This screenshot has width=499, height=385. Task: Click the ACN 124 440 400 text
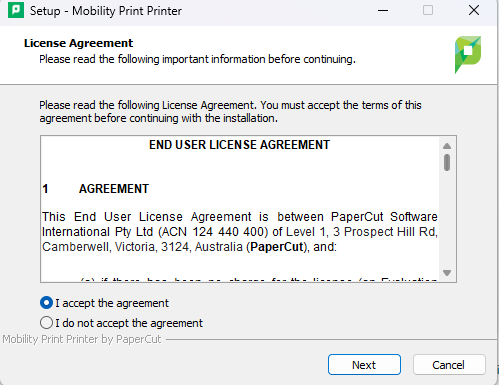coord(213,232)
